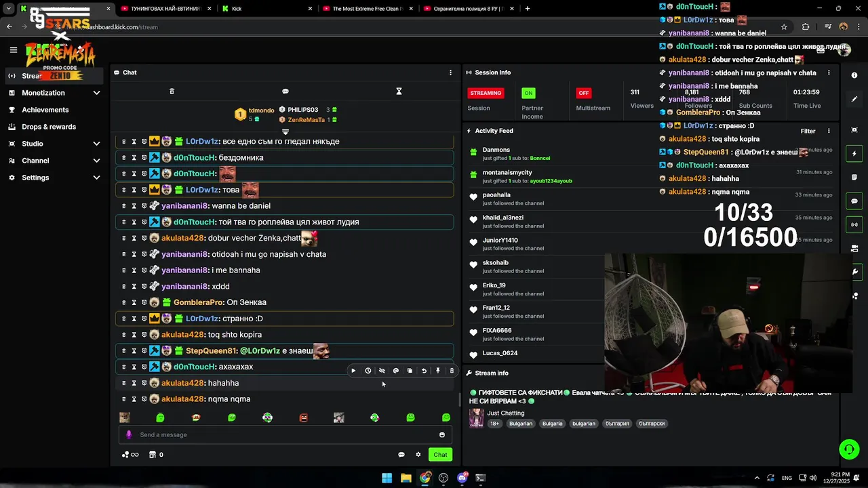Viewport: 868px width, 488px height.
Task: Click the green support bubble icon
Action: click(849, 449)
